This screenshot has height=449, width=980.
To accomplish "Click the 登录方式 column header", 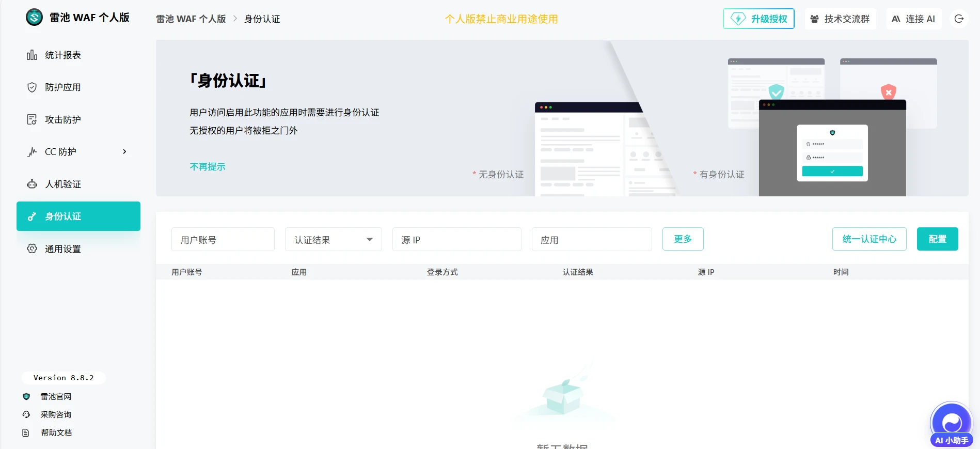I will (442, 272).
